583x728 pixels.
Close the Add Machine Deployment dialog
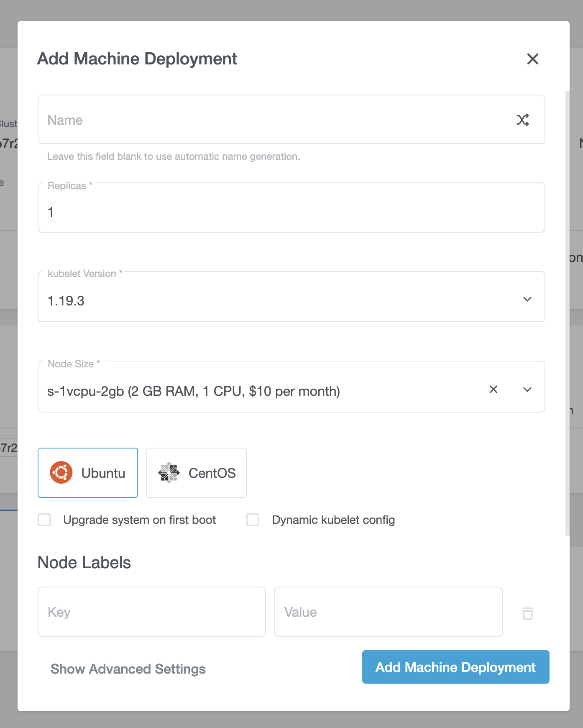(x=532, y=59)
